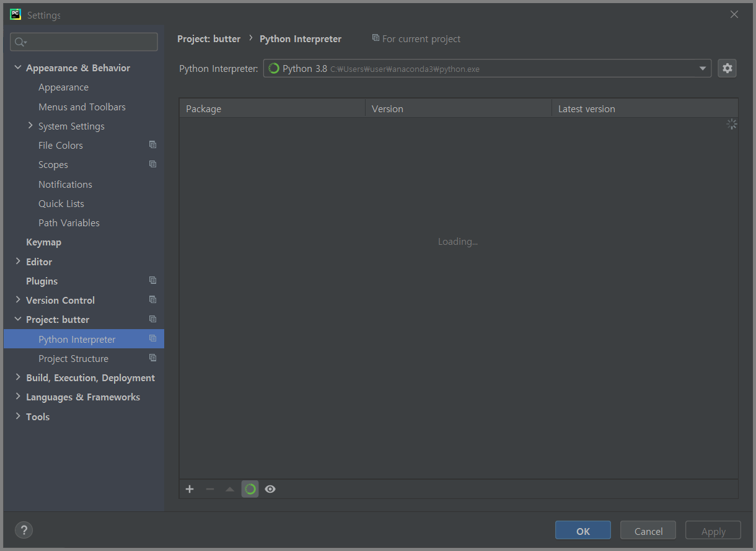Click the project icon beside Version Control
The width and height of the screenshot is (756, 551).
pyautogui.click(x=152, y=299)
